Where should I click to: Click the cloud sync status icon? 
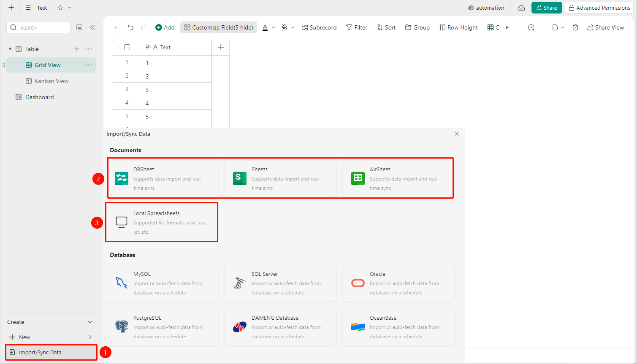[x=521, y=8]
